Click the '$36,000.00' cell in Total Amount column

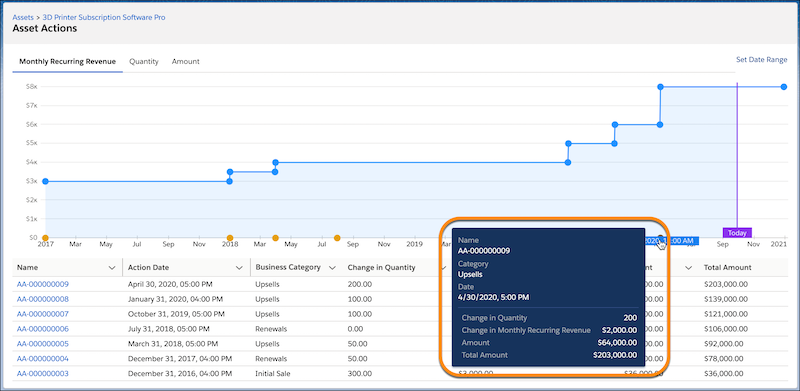click(x=723, y=373)
